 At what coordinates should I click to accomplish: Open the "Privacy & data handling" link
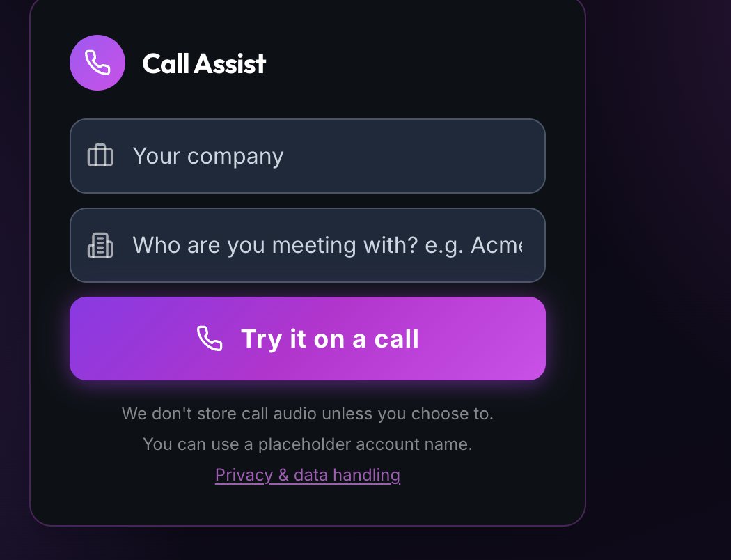pos(307,475)
